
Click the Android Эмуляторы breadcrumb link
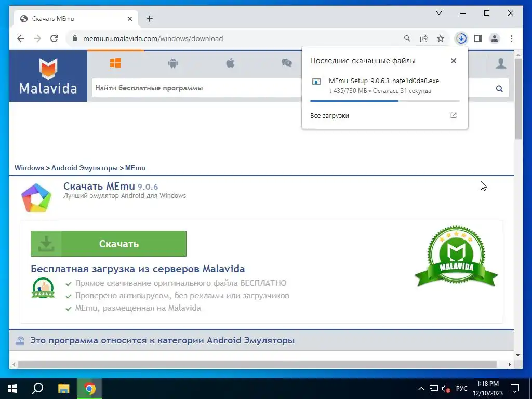click(85, 168)
